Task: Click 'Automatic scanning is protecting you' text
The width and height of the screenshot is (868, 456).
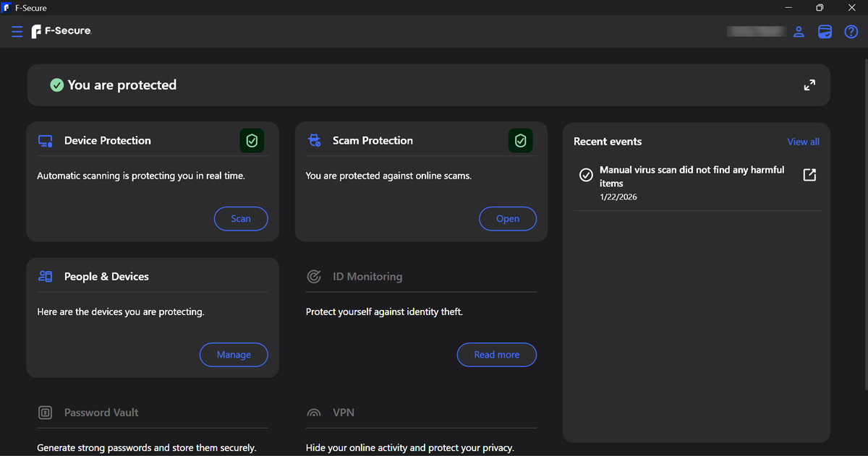Action: [141, 176]
